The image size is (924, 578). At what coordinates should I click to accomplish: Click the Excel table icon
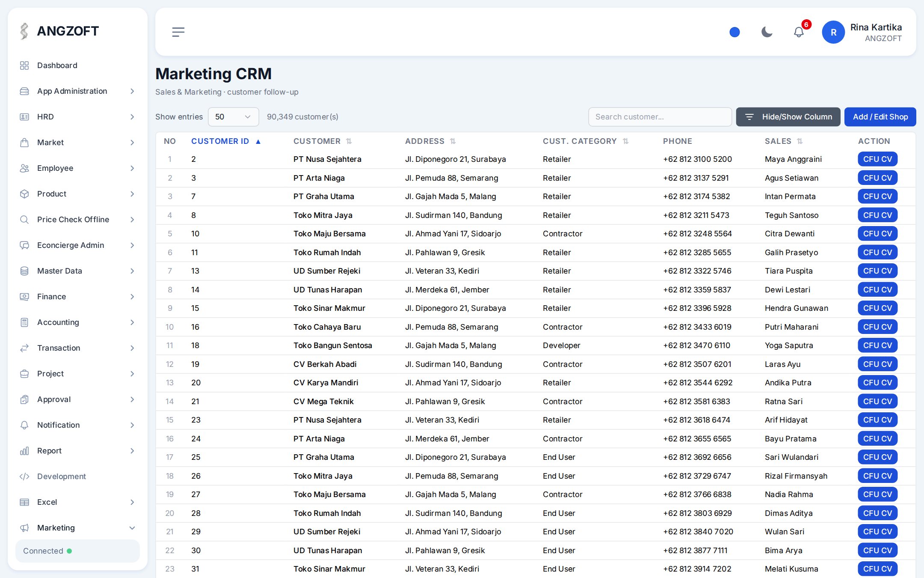click(x=24, y=502)
